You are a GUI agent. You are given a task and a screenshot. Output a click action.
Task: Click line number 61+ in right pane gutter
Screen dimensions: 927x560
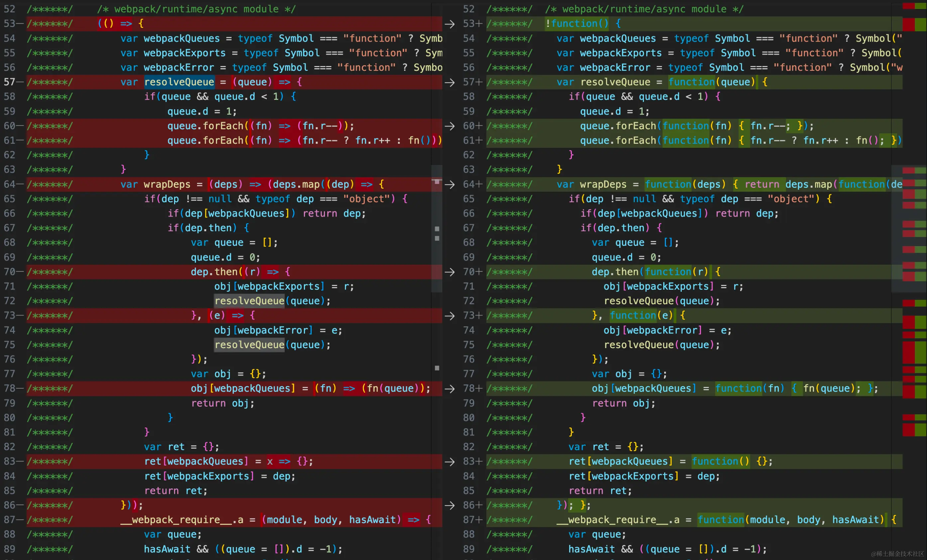[469, 140]
